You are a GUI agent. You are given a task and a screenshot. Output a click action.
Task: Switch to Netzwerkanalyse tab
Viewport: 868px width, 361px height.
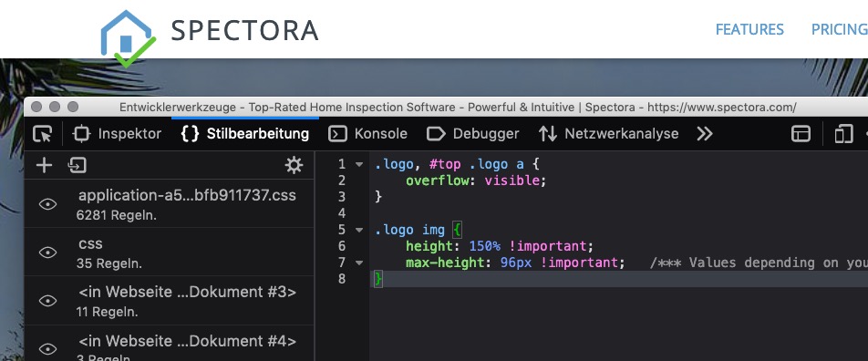608,134
